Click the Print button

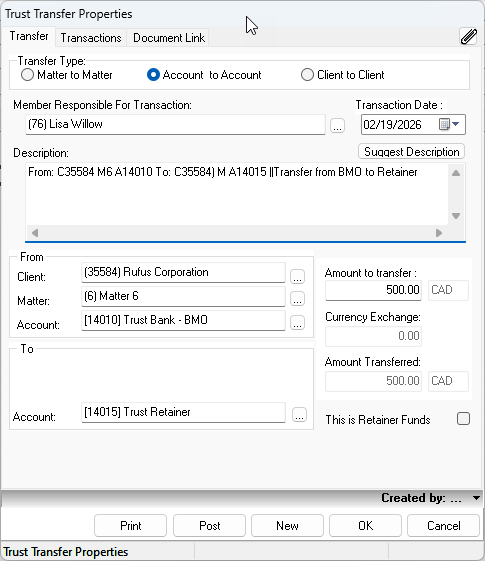pos(131,526)
